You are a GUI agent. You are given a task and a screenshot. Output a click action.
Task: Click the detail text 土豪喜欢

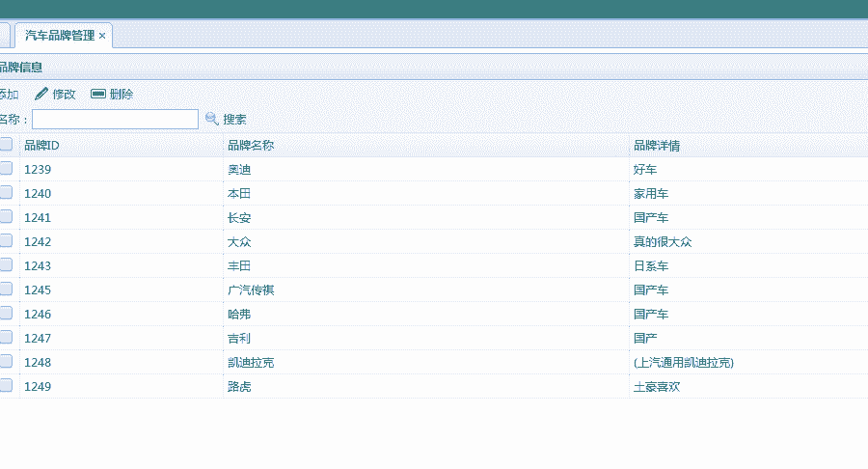coord(657,386)
